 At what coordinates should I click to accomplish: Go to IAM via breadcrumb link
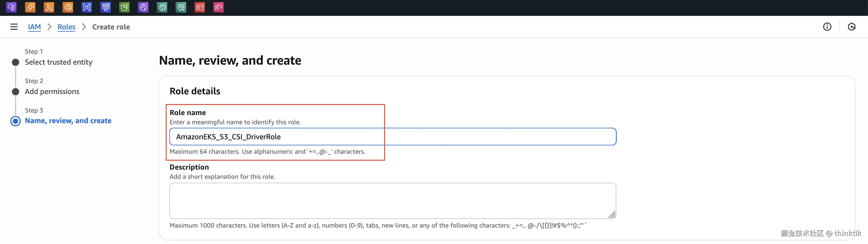coord(34,27)
